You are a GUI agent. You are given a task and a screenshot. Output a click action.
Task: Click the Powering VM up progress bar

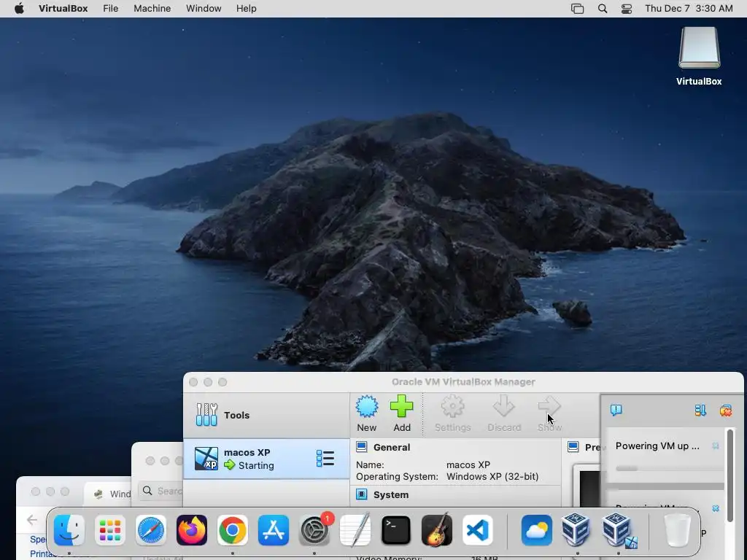[x=670, y=469]
